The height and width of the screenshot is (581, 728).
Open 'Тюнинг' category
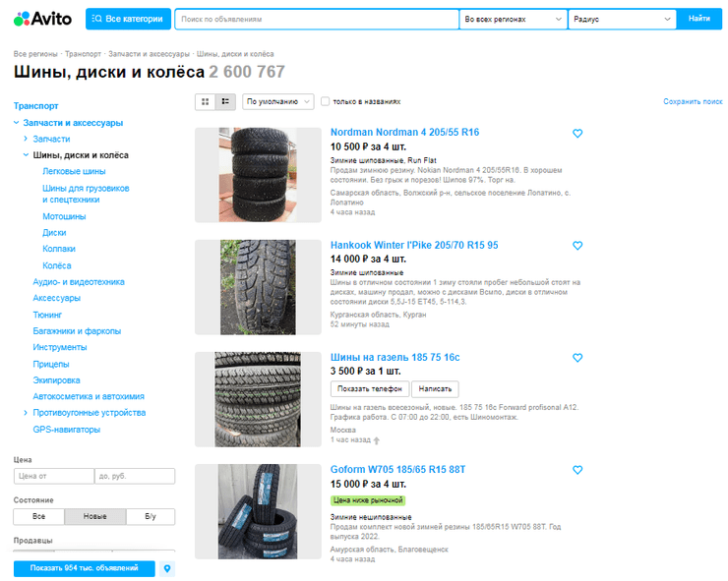pyautogui.click(x=47, y=315)
